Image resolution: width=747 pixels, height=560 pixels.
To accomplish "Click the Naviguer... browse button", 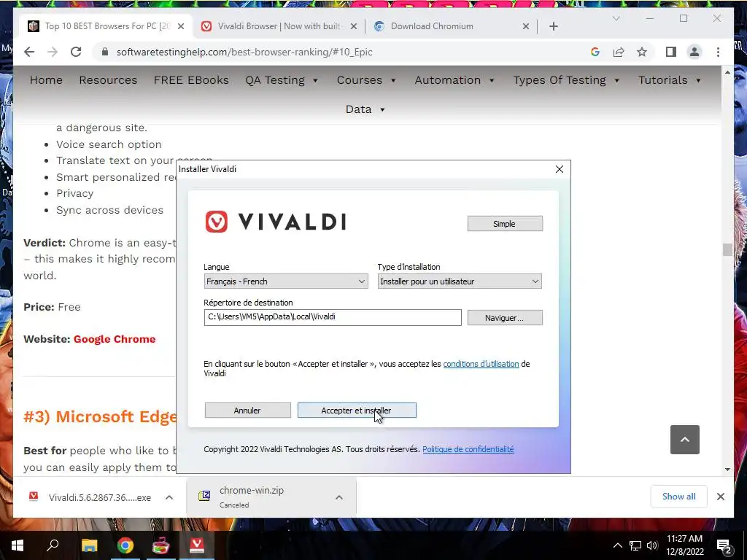I will 505,318.
